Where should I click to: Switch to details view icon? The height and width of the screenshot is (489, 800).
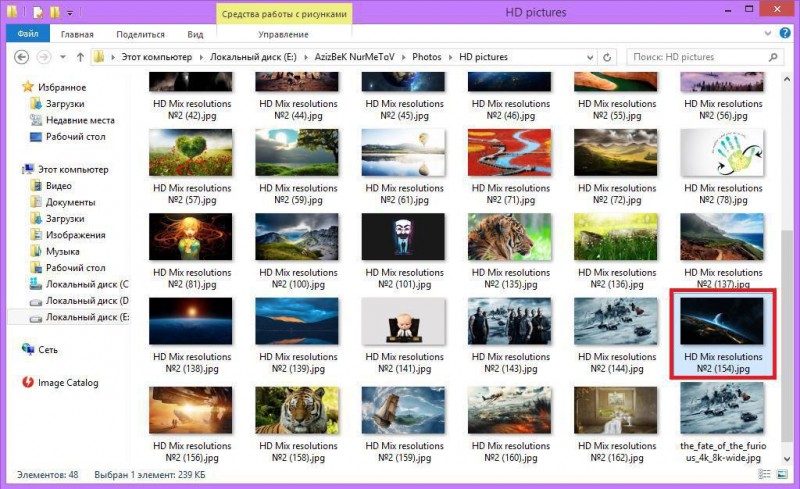pyautogui.click(x=764, y=474)
